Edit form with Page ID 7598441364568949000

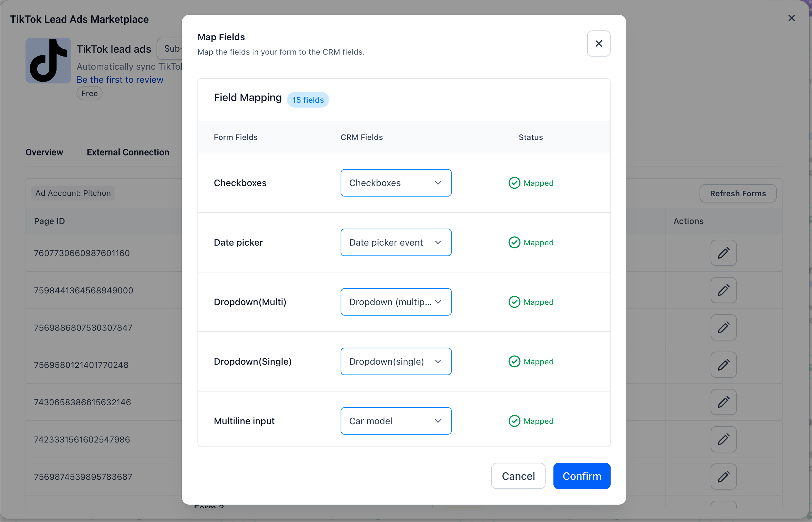point(724,290)
